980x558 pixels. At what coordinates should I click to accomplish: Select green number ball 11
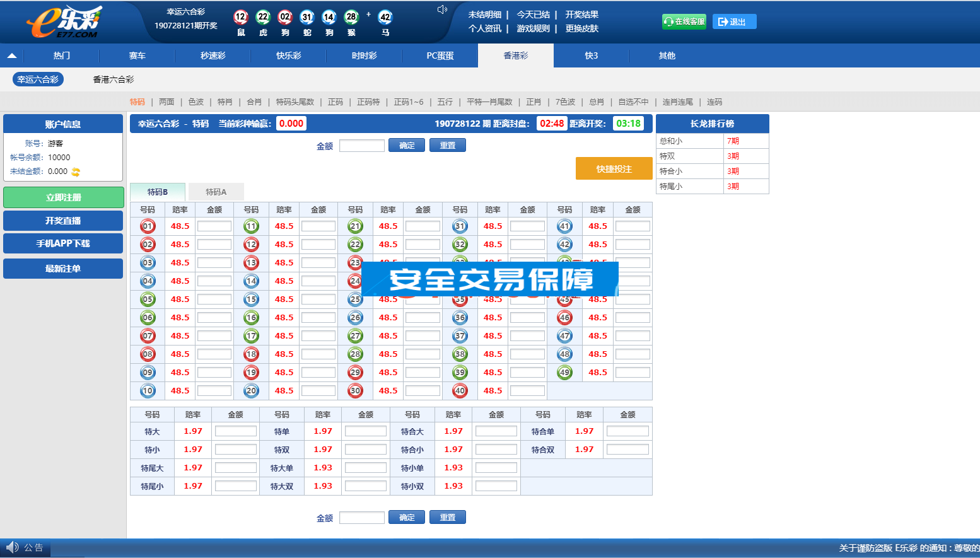click(251, 226)
